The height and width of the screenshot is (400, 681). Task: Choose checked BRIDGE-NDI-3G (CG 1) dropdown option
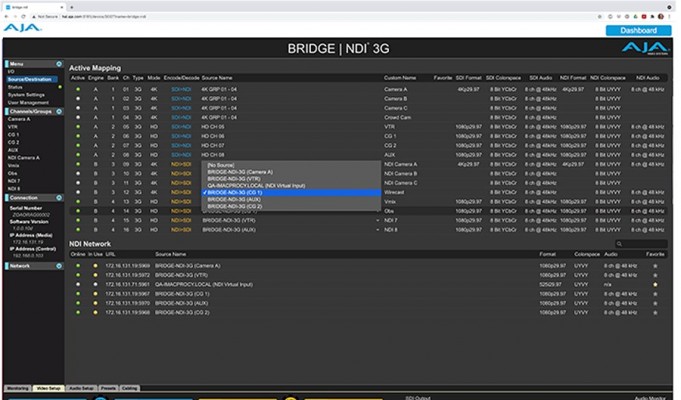pos(291,192)
